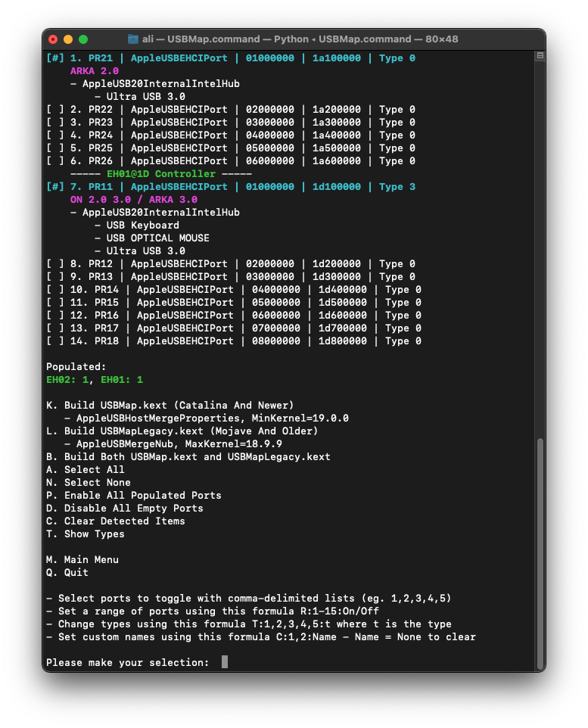Screen dimensions: 588x728
Task: Click the scrollback marker icon at top right
Action: tap(540, 56)
